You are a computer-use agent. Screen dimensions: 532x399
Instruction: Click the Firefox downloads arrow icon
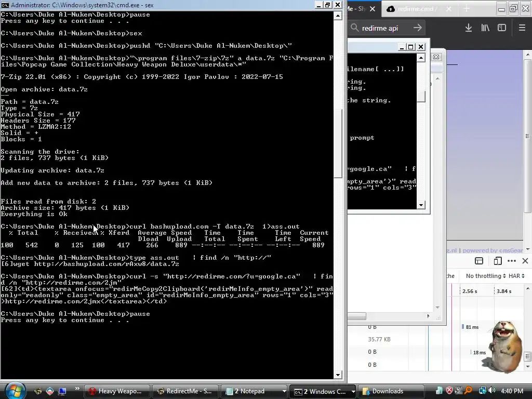[x=468, y=28]
